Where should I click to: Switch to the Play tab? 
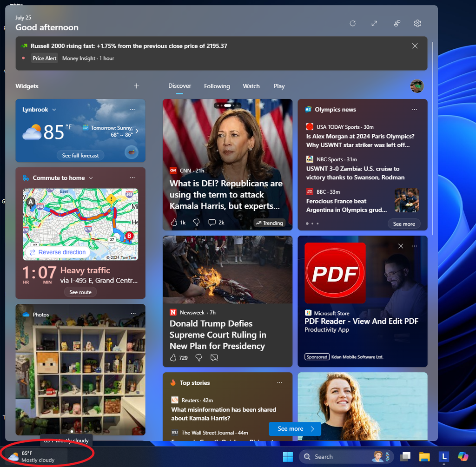[279, 86]
